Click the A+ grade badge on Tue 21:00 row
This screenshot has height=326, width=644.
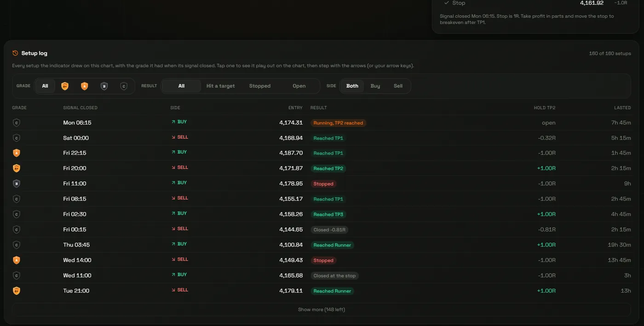pos(17,291)
